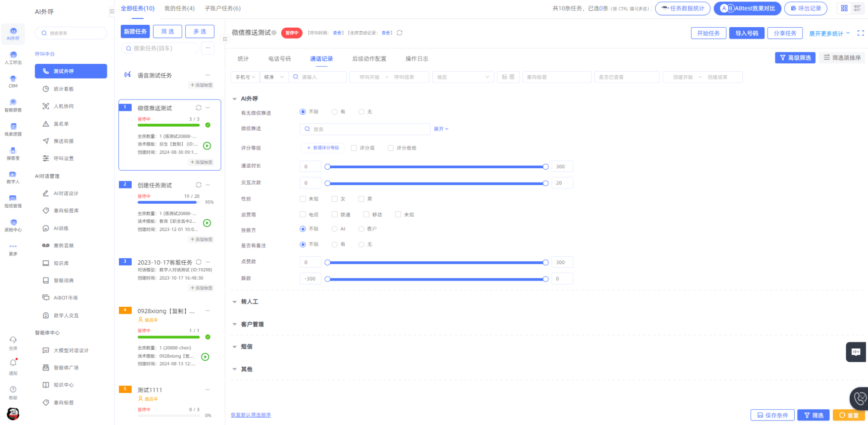Start the 创建任务测试 task play button
The height and width of the screenshot is (425, 868).
pyautogui.click(x=207, y=223)
